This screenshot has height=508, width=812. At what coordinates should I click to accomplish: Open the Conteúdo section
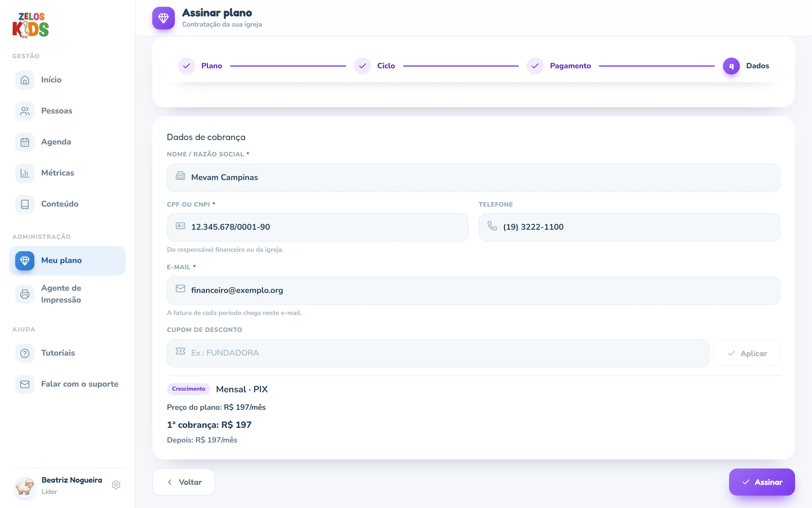pyautogui.click(x=67, y=204)
